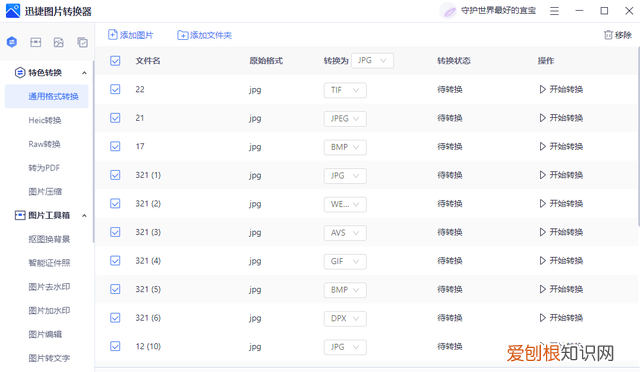
Task: Uncheck the checkbox for file 321 (2)
Action: click(115, 203)
